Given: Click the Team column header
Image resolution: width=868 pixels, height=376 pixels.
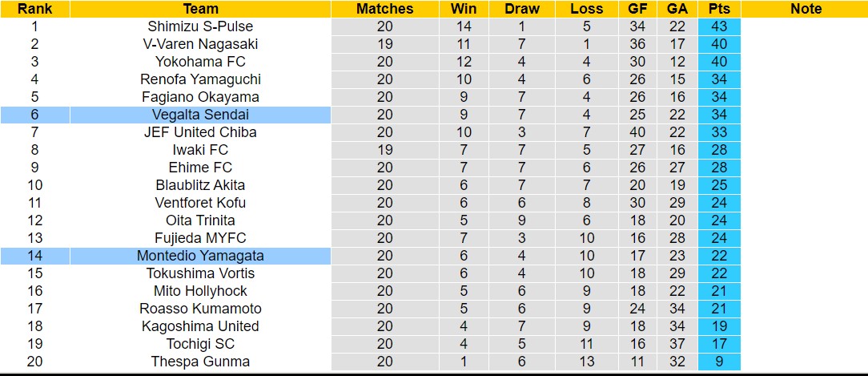Looking at the screenshot, I should 200,9.
